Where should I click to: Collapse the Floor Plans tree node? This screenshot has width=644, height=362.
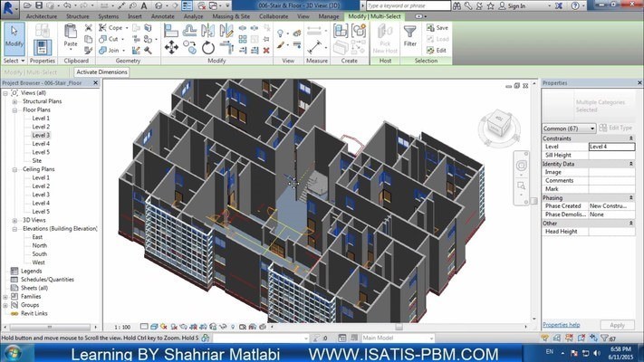[x=14, y=110]
